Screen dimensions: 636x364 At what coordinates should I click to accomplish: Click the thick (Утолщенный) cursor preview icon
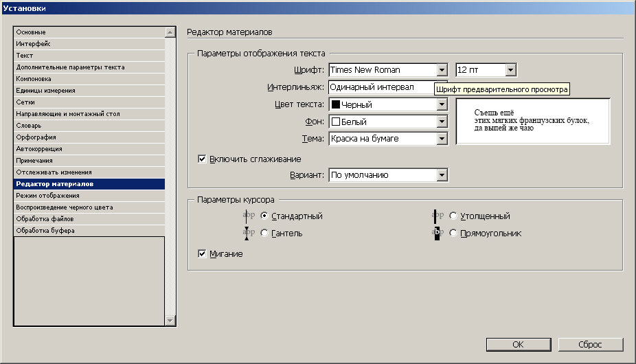(x=437, y=216)
